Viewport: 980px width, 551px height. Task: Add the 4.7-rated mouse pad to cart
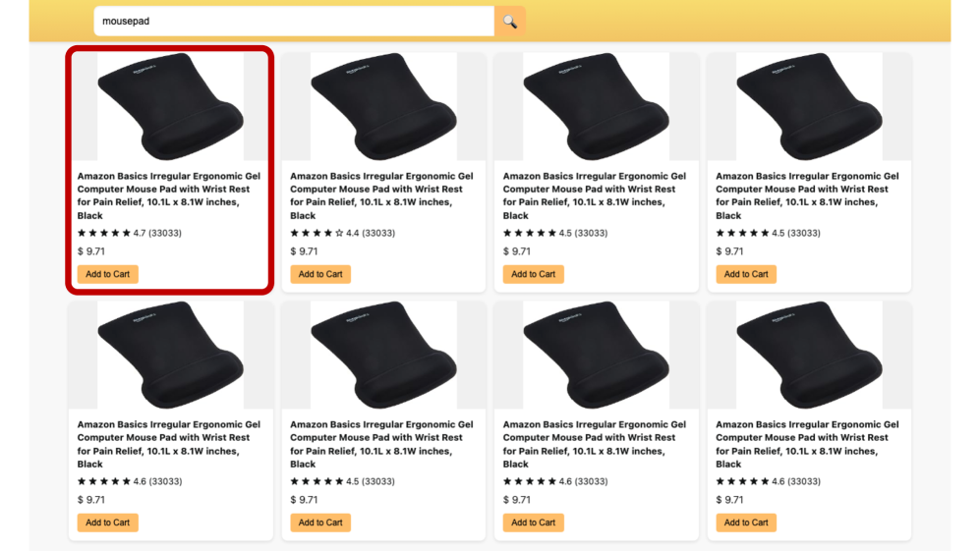pos(107,274)
